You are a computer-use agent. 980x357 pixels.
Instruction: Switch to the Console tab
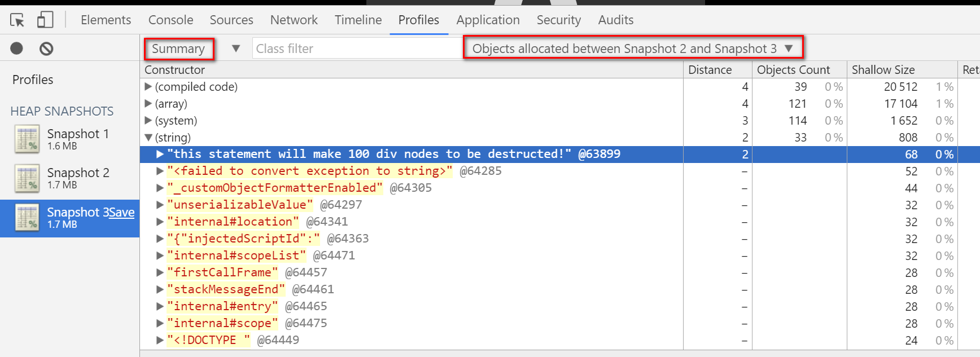click(170, 20)
